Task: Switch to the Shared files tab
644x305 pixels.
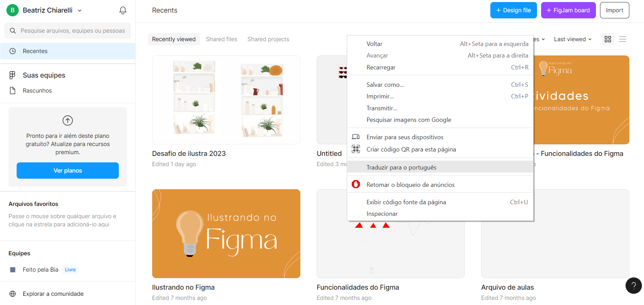Action: 221,39
